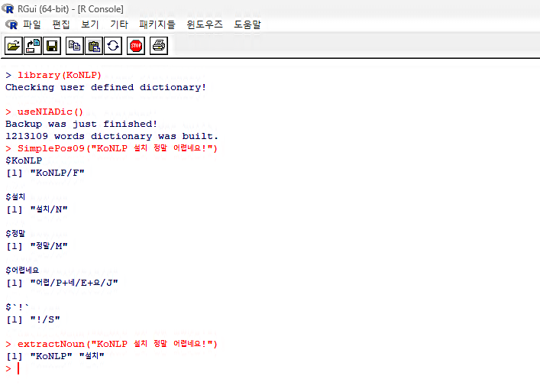Click the SimplePos09 command line
The height and width of the screenshot is (392, 540).
tap(112, 148)
